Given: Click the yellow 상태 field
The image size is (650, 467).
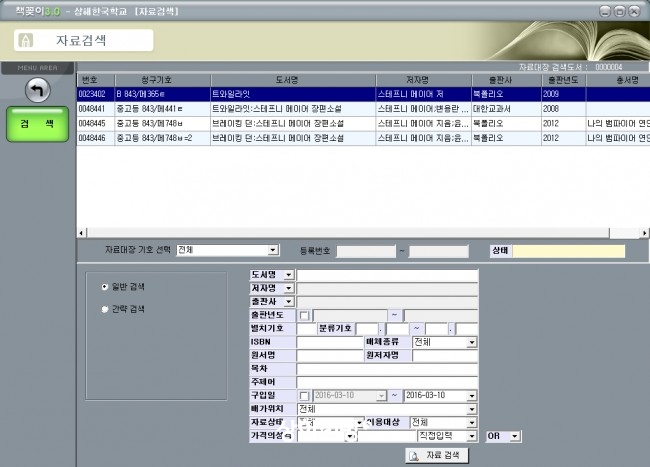Looking at the screenshot, I should pyautogui.click(x=569, y=251).
